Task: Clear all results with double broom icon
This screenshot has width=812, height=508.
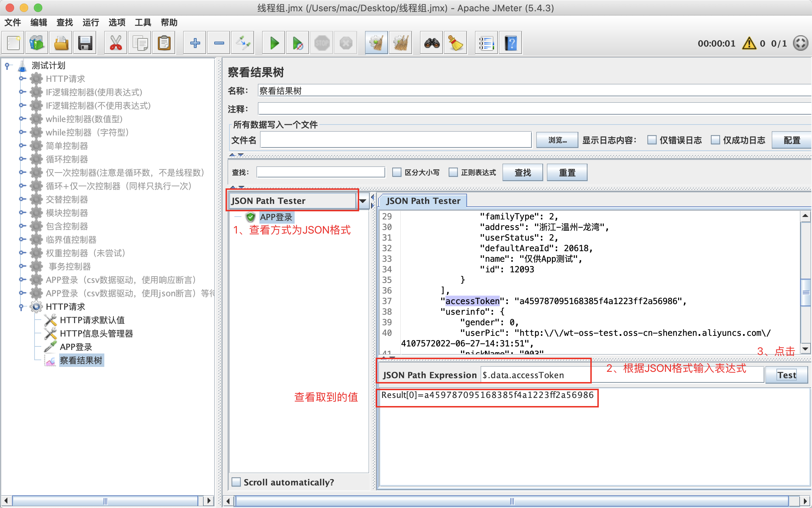Action: click(400, 43)
